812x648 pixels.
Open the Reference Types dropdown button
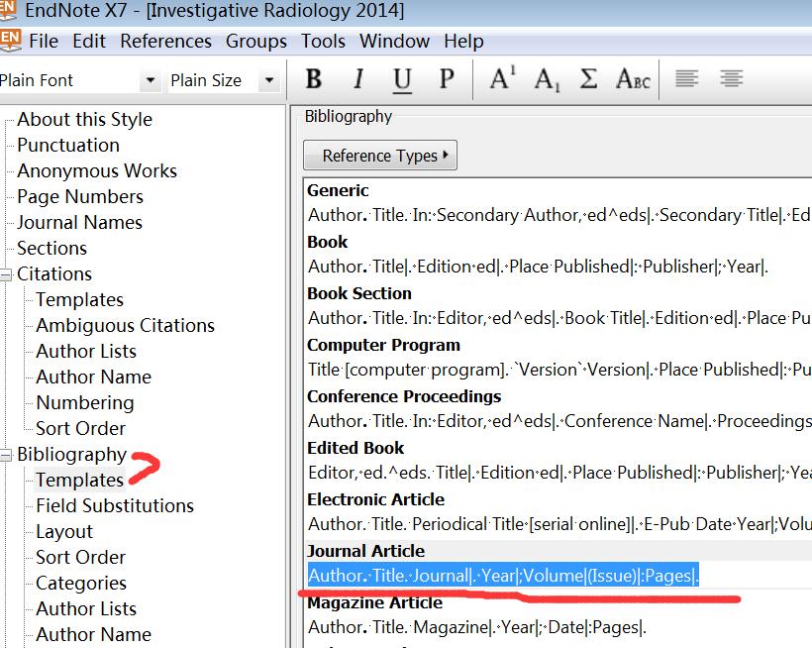pyautogui.click(x=380, y=156)
